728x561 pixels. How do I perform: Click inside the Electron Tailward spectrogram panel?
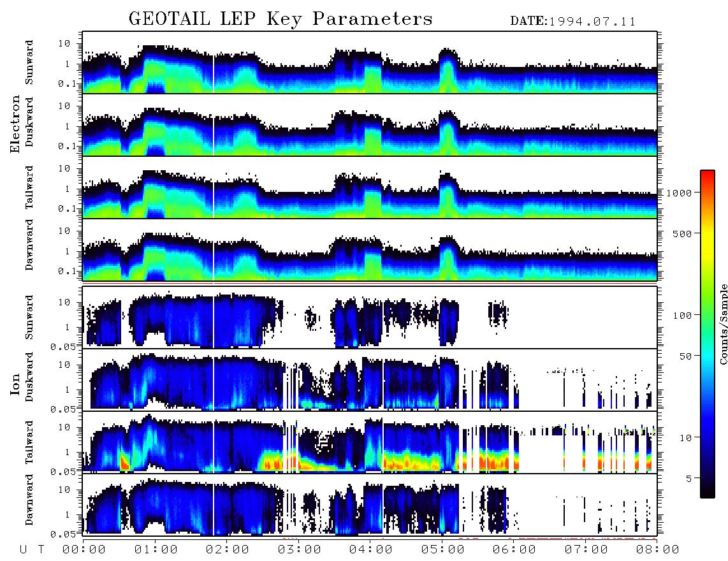[x=370, y=187]
